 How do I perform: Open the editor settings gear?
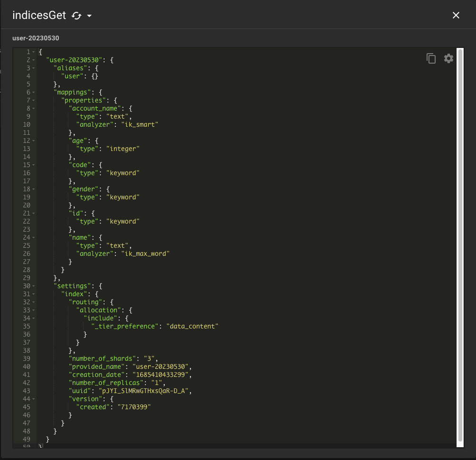[448, 58]
